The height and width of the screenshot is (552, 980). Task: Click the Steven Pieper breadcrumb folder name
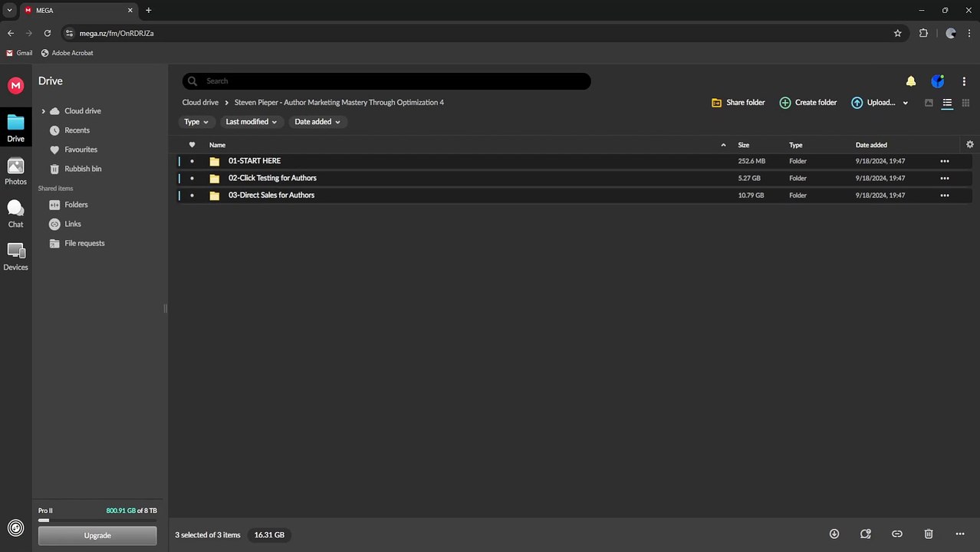point(339,103)
